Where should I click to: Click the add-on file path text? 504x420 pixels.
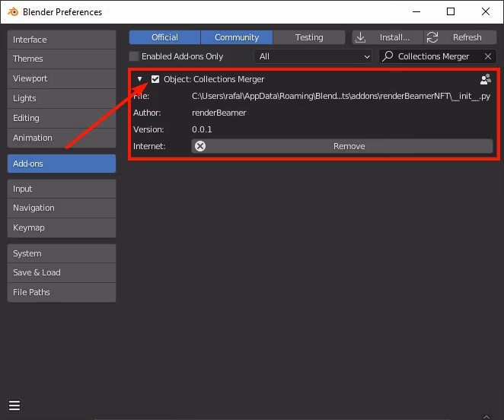pyautogui.click(x=341, y=96)
